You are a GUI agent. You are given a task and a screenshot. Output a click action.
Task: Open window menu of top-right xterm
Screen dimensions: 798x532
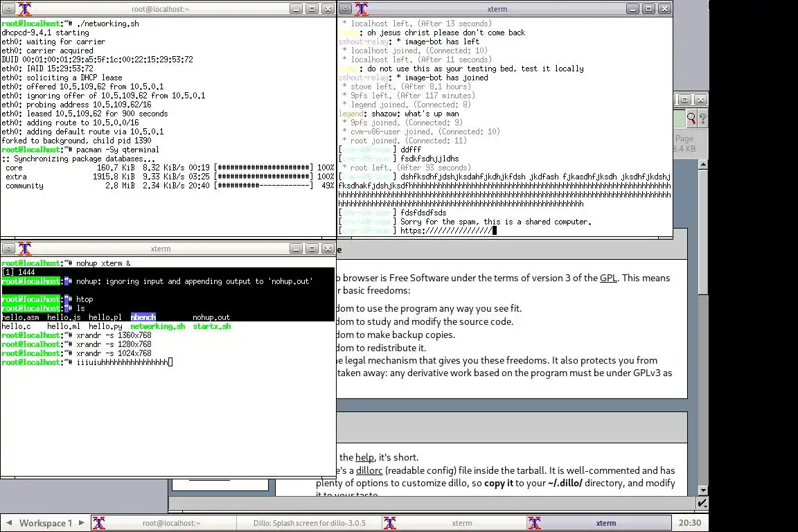pos(345,8)
